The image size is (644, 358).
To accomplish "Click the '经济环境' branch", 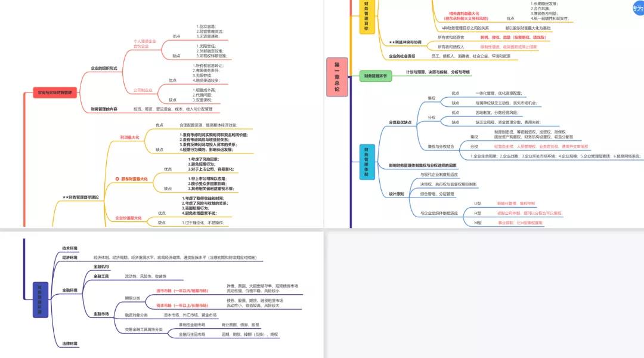I will [x=70, y=258].
